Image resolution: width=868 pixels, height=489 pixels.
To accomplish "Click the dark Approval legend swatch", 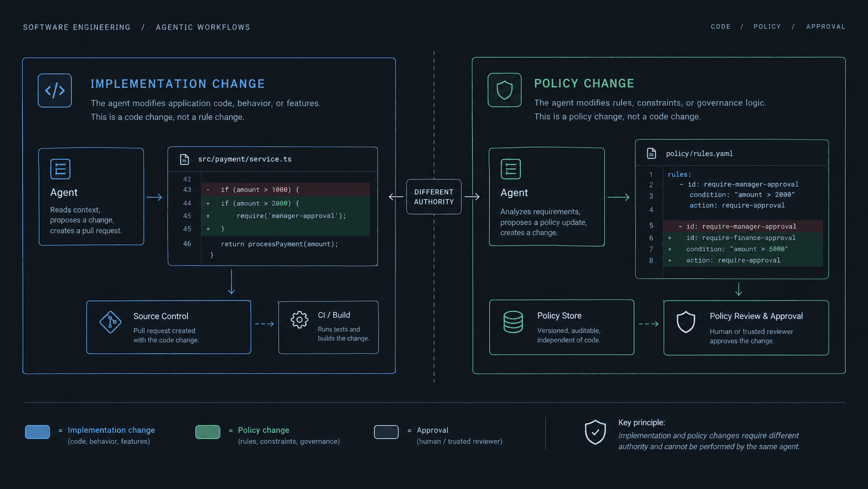I will click(x=386, y=432).
